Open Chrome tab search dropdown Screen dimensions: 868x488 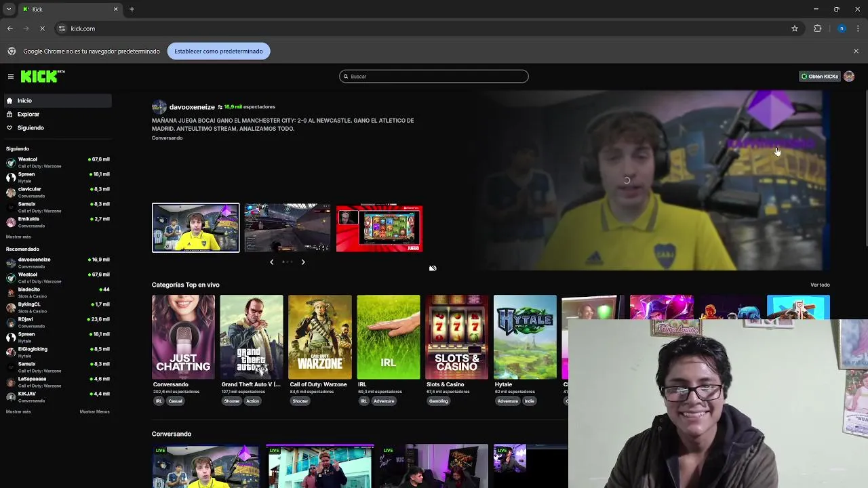click(9, 9)
